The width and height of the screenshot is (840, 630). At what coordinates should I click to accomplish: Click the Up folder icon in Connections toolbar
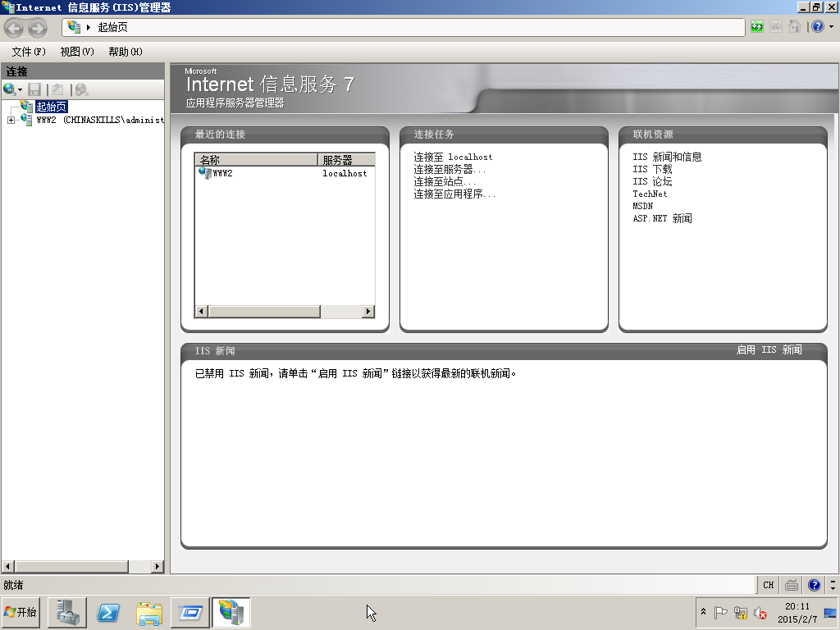(57, 89)
